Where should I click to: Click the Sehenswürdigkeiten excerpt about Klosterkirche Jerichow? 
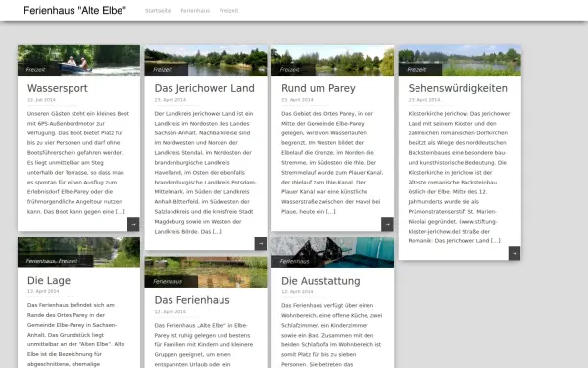click(x=459, y=178)
